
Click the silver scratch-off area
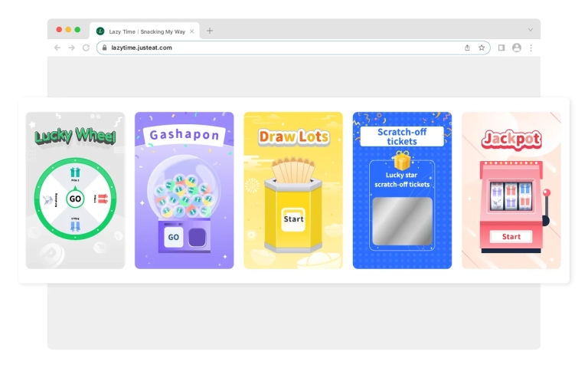(402, 221)
